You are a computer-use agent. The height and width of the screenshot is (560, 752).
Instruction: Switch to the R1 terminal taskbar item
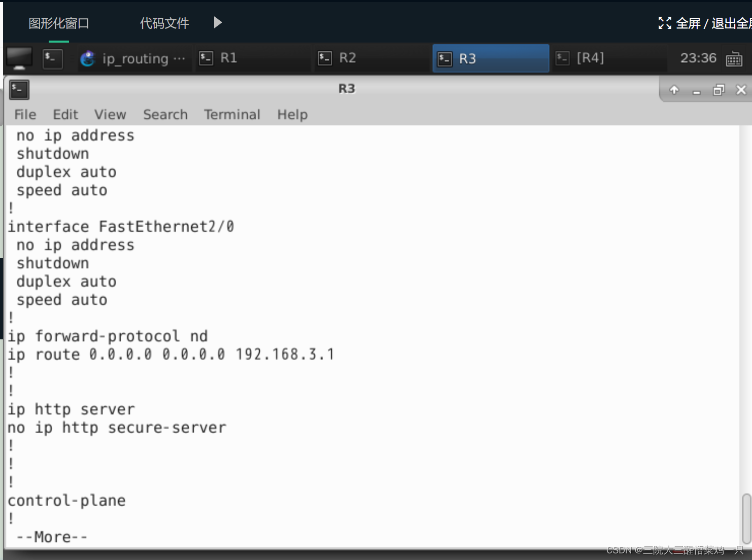[253, 59]
